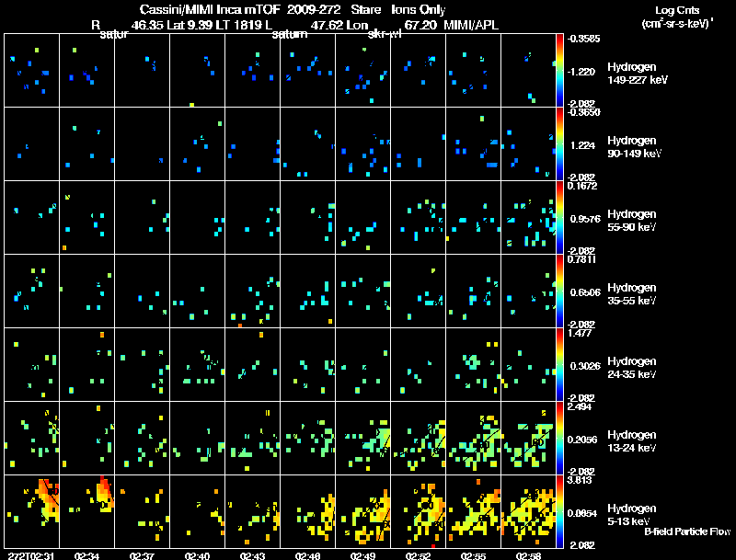The image size is (736, 560).
Task: Click the color bar for the 13-24 keV row
Action: [x=559, y=438]
